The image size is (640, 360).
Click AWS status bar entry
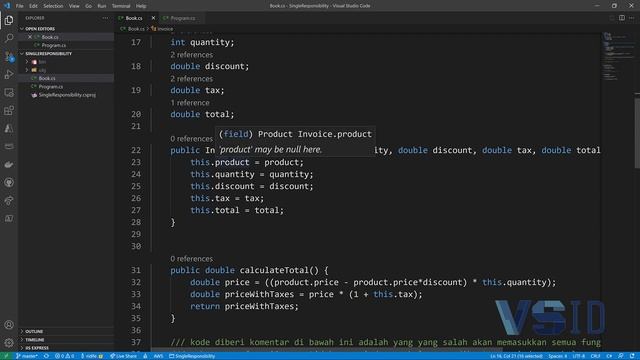(x=158, y=356)
